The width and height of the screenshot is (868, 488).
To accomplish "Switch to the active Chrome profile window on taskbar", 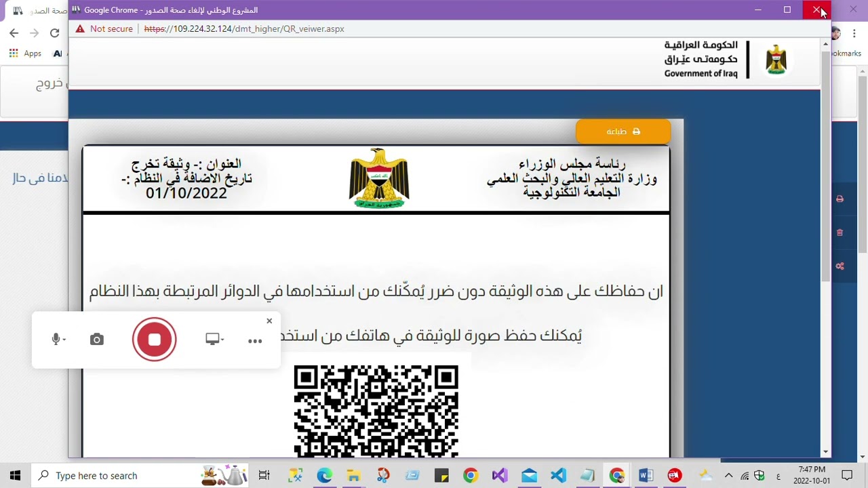I will (616, 475).
